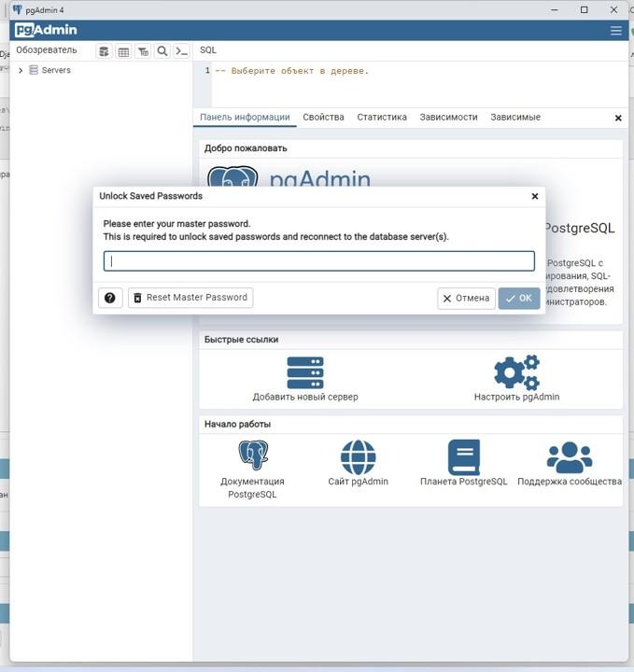Click the pgAdmin logo in the header
This screenshot has width=634, height=672.
point(46,30)
